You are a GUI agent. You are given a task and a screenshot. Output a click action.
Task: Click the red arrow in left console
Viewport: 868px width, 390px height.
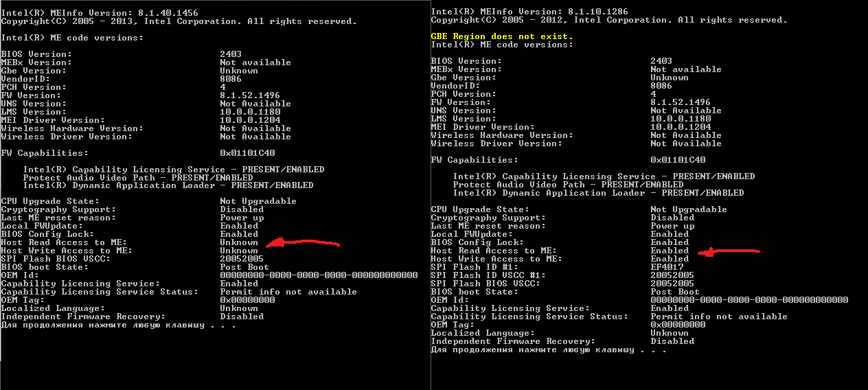pyautogui.click(x=304, y=242)
